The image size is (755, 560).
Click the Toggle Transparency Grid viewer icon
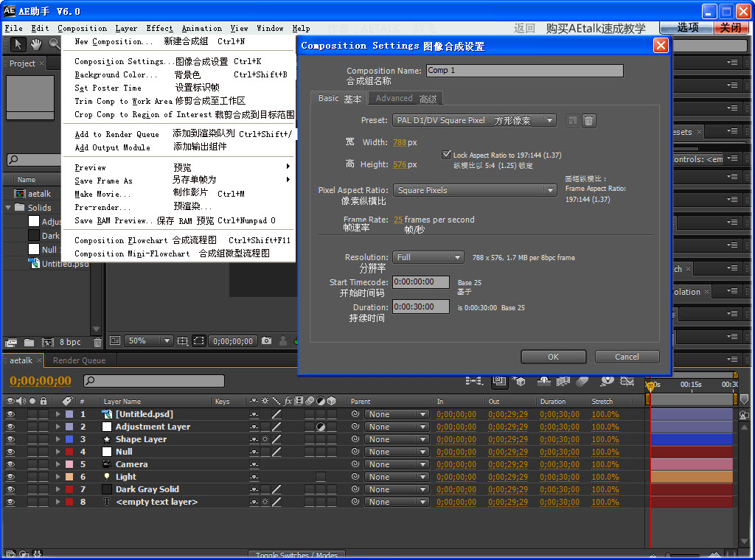(198, 341)
